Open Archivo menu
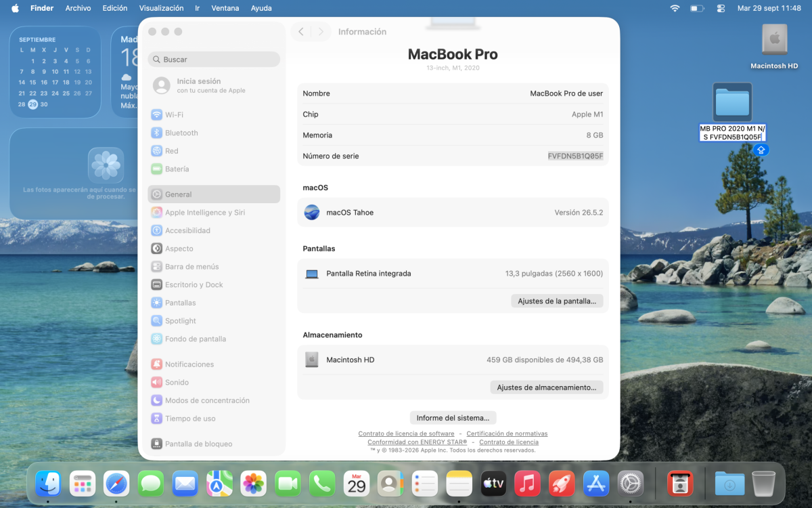 coord(78,8)
